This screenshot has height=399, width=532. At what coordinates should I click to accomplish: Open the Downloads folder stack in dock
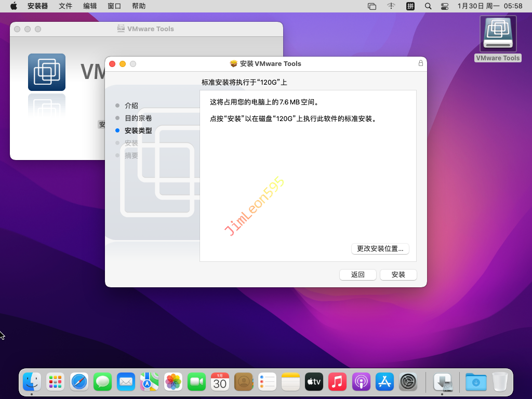475,382
